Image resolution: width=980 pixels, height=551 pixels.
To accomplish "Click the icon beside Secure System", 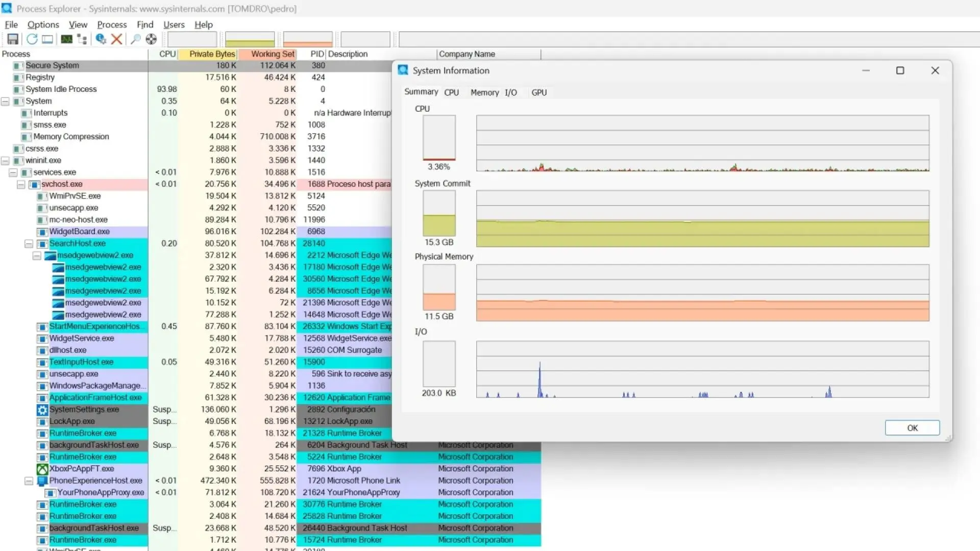I will click(x=19, y=66).
